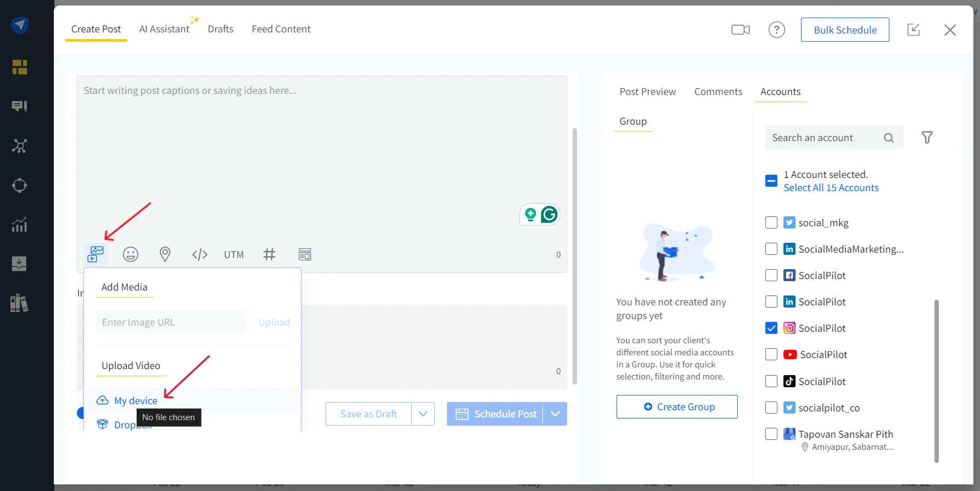The width and height of the screenshot is (980, 491).
Task: Open the dashboard grid icon in sidebar
Action: pos(20,67)
